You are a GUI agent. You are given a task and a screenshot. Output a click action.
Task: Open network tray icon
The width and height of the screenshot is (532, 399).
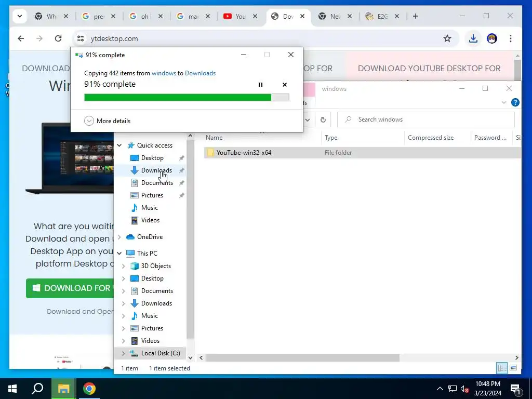(453, 389)
